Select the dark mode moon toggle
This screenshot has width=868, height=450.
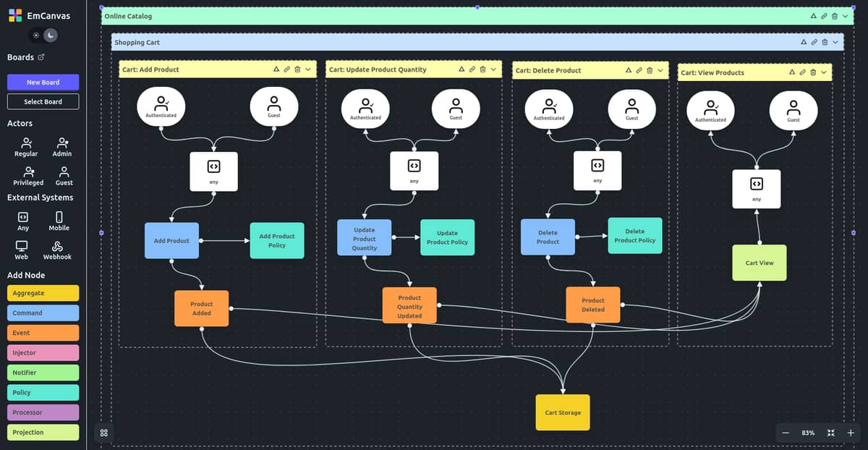51,35
